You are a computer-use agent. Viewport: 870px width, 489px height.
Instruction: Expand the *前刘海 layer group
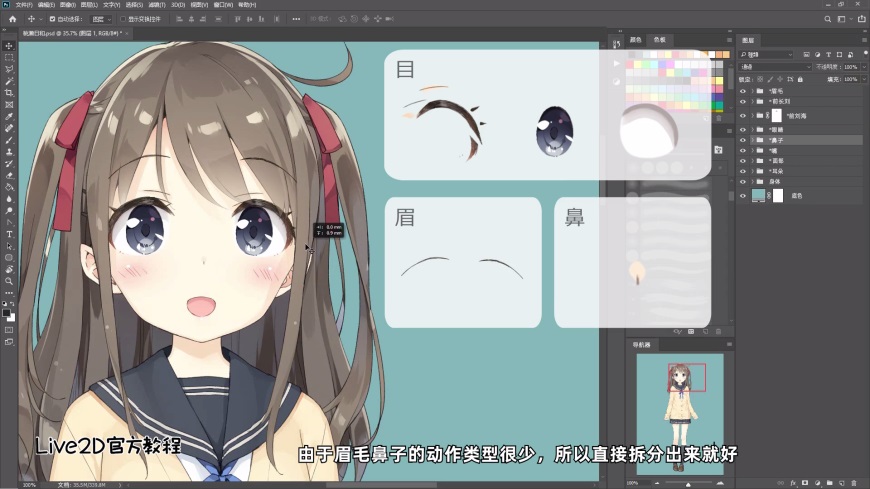tap(752, 115)
